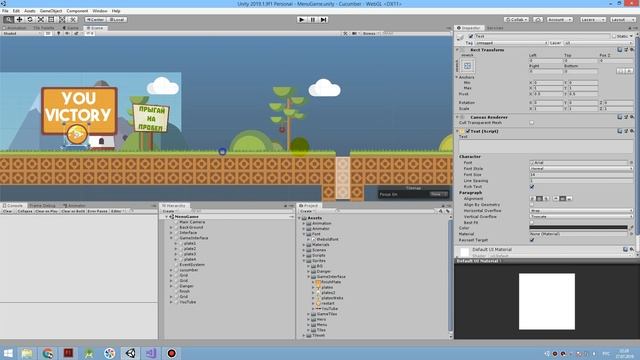Open Collab dropdown in toolbar
Screen dimensions: 640x360
coord(516,20)
